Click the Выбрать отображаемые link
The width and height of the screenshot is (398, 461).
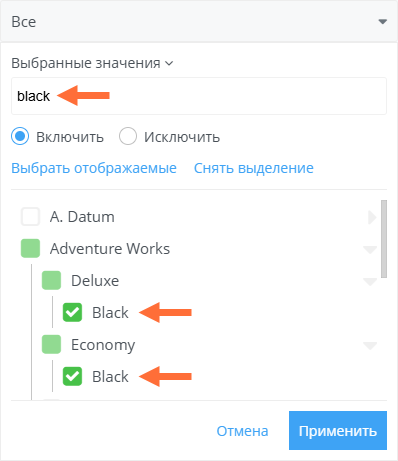coord(94,168)
